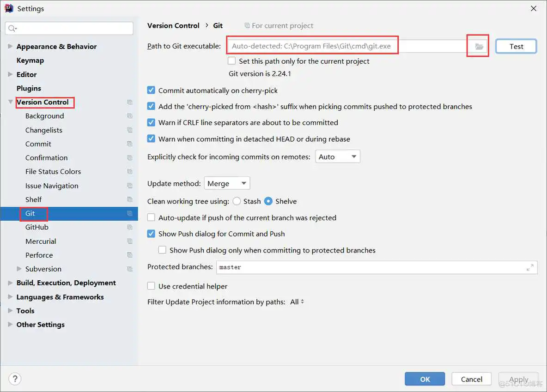This screenshot has width=547, height=392.
Task: Click the OK button
Action: point(425,379)
